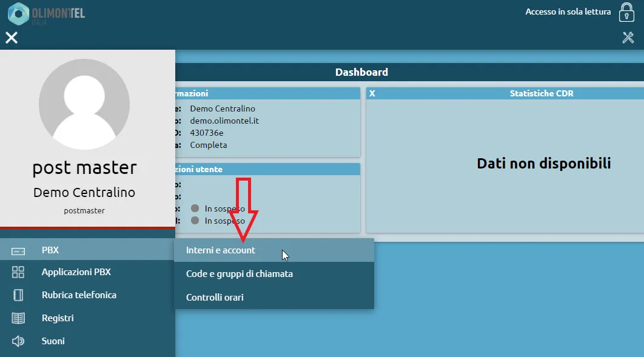Viewport: 644px width, 357px height.
Task: Open Code e gruppi di chiamata
Action: 239,274
